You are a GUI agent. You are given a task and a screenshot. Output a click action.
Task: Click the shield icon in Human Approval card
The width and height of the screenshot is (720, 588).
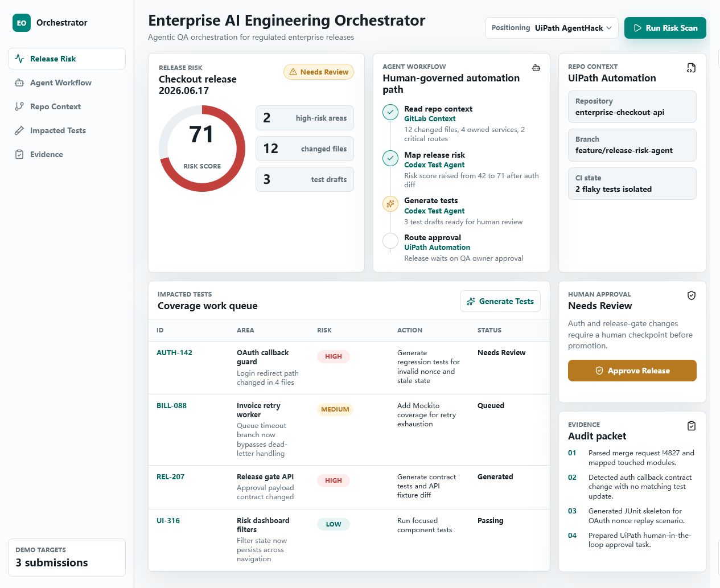click(691, 295)
